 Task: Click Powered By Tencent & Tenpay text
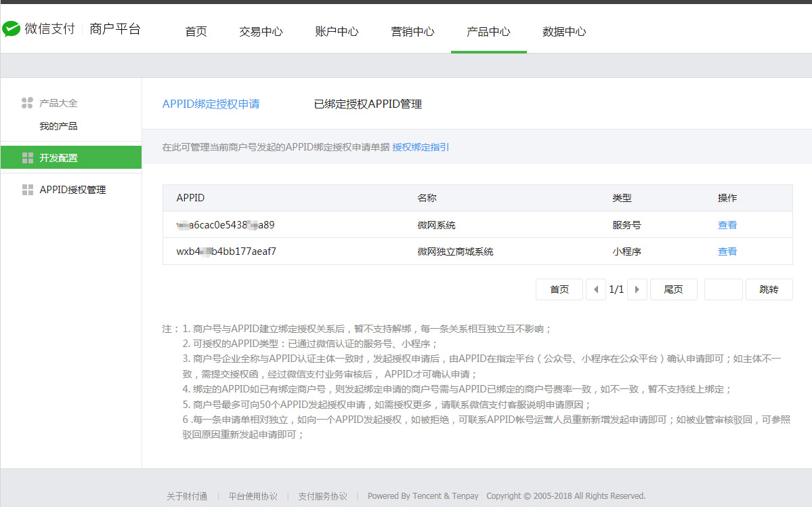click(423, 496)
